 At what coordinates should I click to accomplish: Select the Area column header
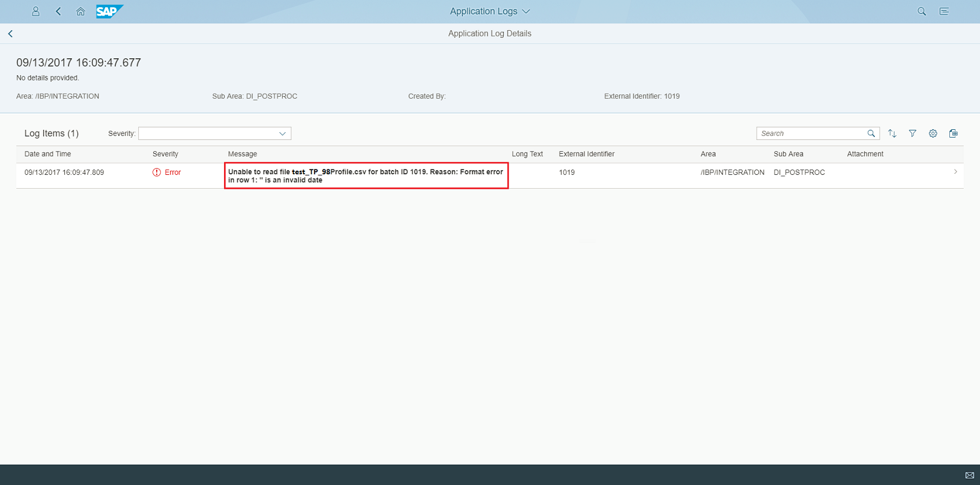point(708,154)
